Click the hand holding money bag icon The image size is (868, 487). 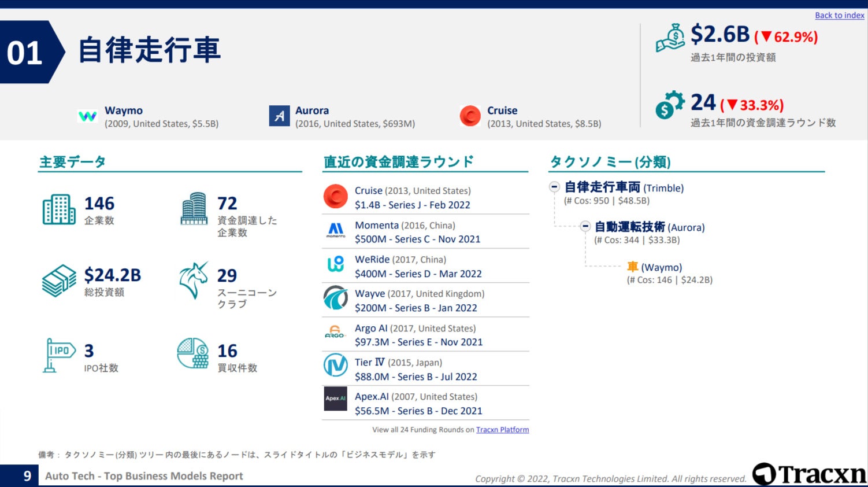click(x=670, y=38)
